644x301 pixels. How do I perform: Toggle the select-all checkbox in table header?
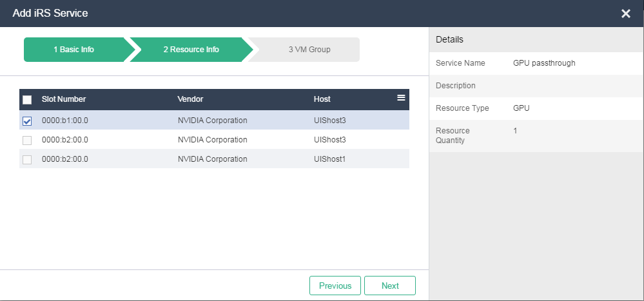27,99
